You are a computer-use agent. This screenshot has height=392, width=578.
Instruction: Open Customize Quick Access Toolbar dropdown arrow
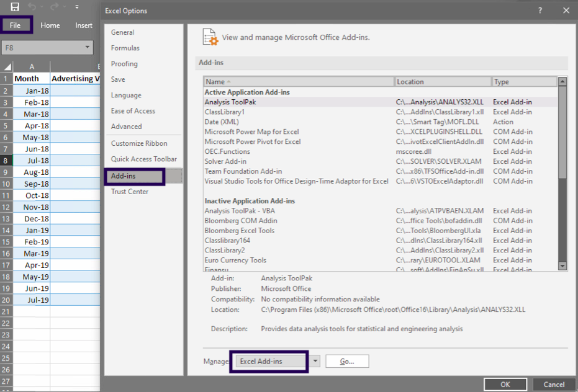tap(77, 7)
